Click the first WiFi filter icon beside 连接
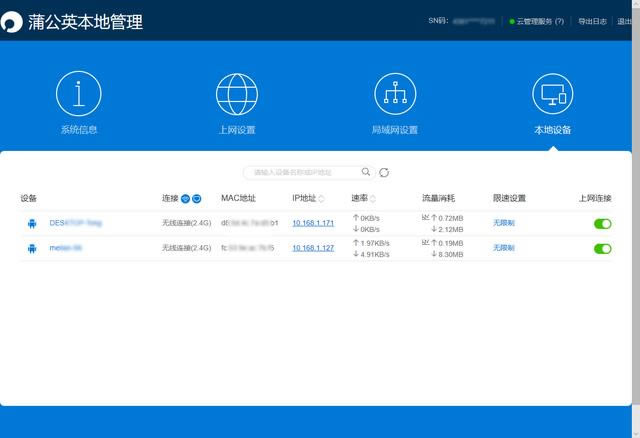Image resolution: width=640 pixels, height=438 pixels. pos(185,199)
